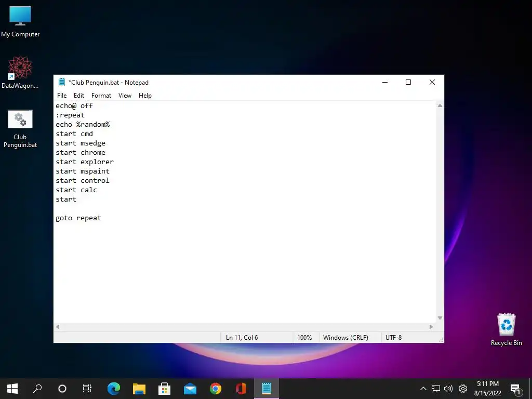This screenshot has width=532, height=399.
Task: Open Cortana circle on taskbar
Action: [x=62, y=389]
